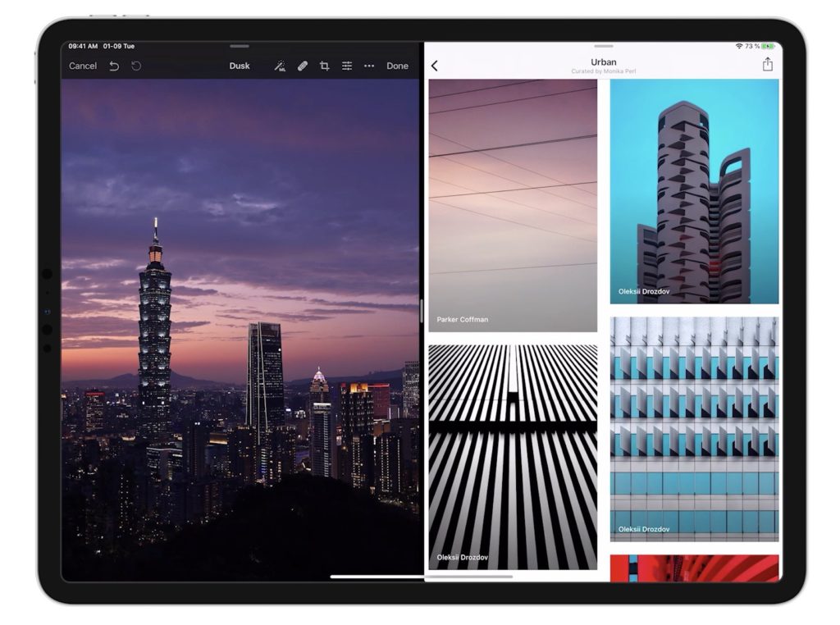Open the Crop tool
This screenshot has height=625, width=840.
(324, 66)
